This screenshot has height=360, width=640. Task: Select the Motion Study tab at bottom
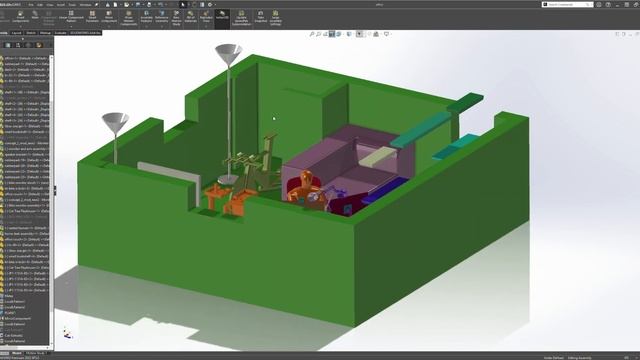coord(35,353)
